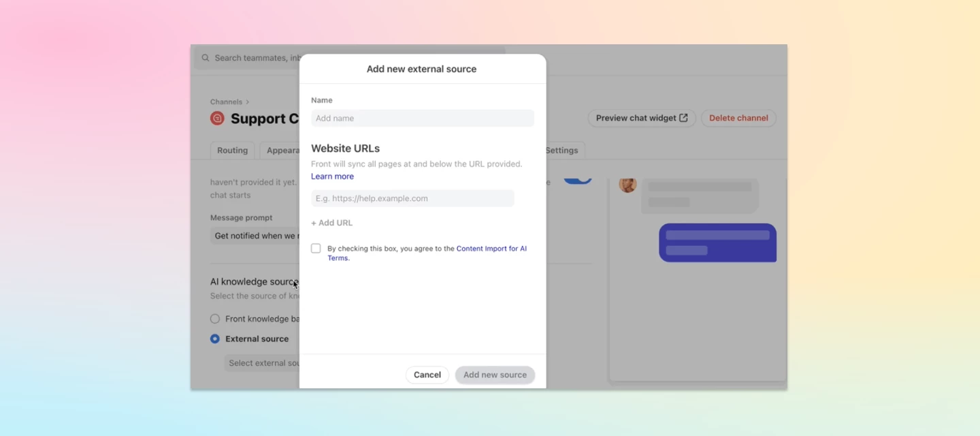Select Front knowledge base radio button
980x436 pixels.
(x=215, y=319)
